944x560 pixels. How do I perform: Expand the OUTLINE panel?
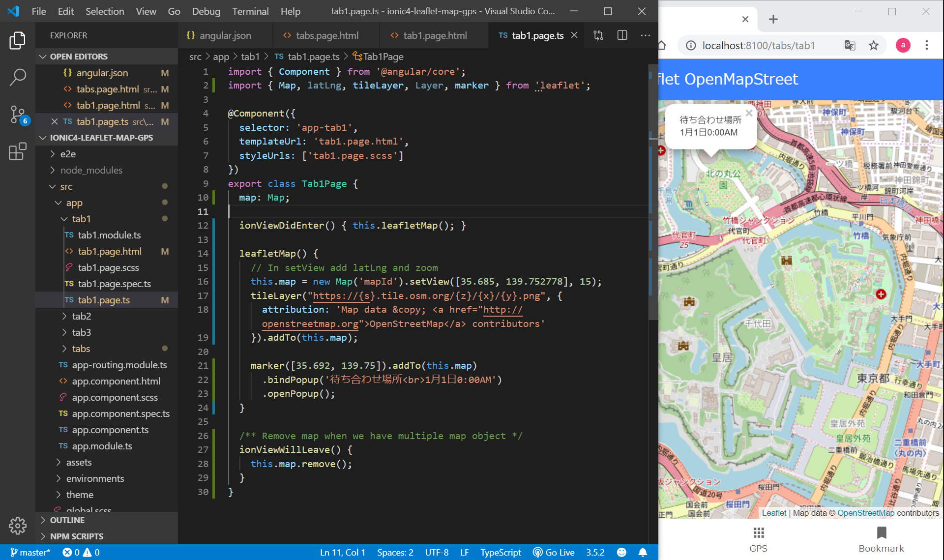click(x=67, y=520)
